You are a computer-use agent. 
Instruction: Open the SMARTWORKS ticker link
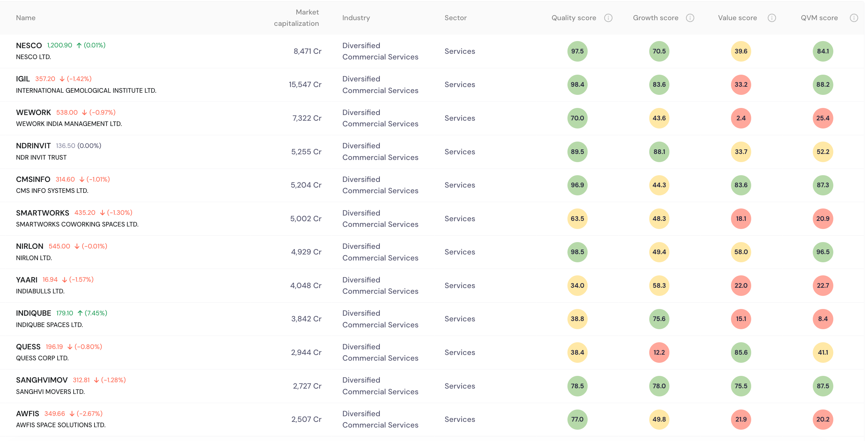42,213
